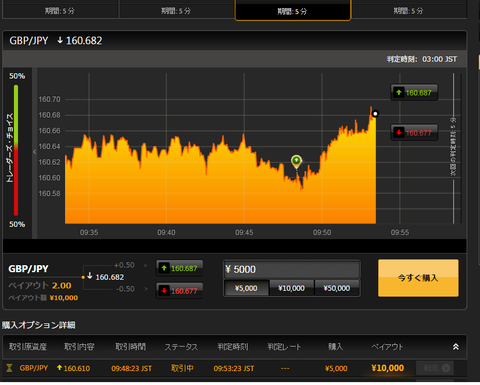Select the second 期間 5分 tab

pyautogui.click(x=177, y=10)
